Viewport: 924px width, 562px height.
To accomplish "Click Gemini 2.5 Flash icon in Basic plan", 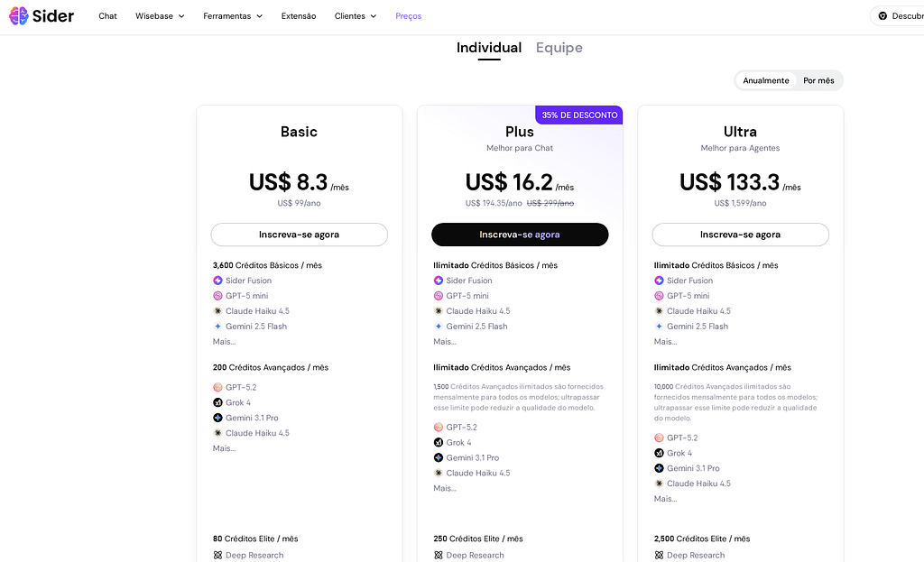I will coord(217,327).
